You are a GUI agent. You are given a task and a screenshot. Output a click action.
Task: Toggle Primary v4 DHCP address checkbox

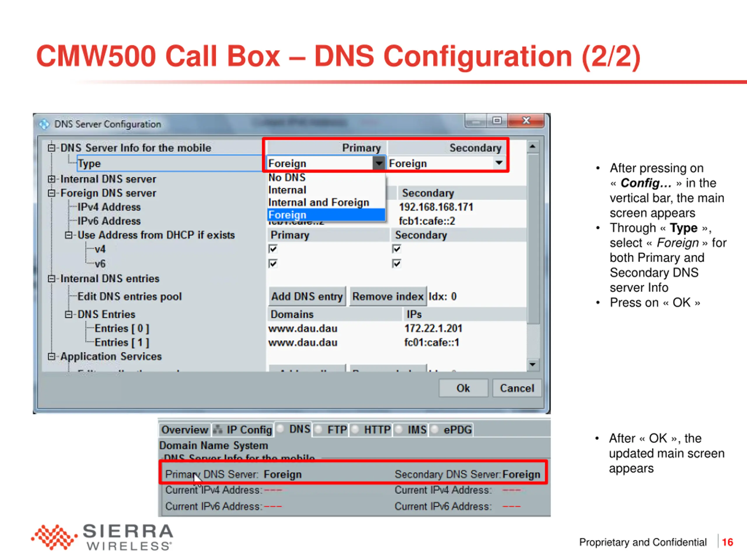(273, 249)
